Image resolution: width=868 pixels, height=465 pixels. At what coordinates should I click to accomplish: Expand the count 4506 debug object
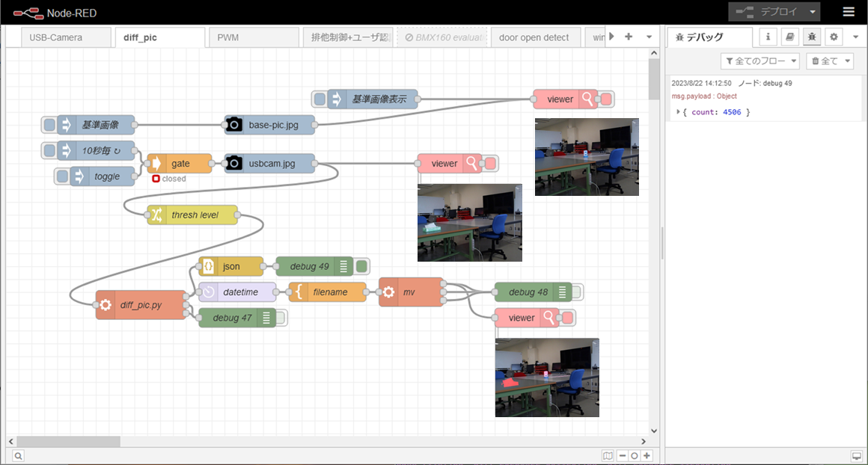click(678, 112)
